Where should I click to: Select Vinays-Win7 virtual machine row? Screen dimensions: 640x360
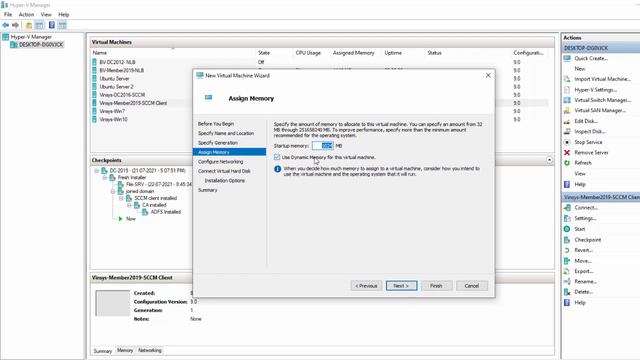click(112, 111)
